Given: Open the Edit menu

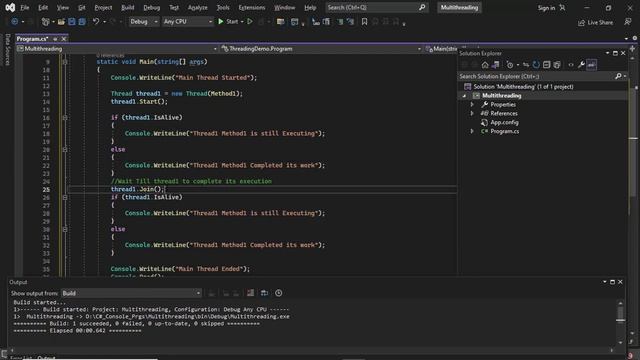Looking at the screenshot, I should pyautogui.click(x=43, y=7).
